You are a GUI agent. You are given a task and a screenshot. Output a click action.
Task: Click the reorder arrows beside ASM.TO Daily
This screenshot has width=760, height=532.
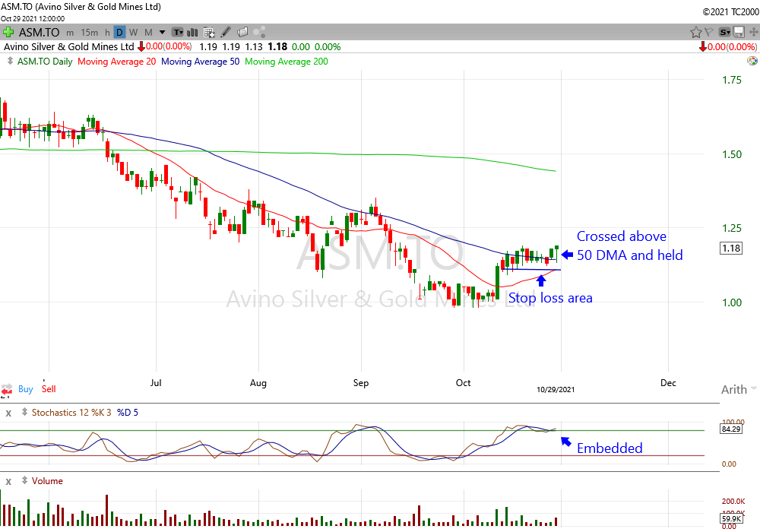(10, 62)
